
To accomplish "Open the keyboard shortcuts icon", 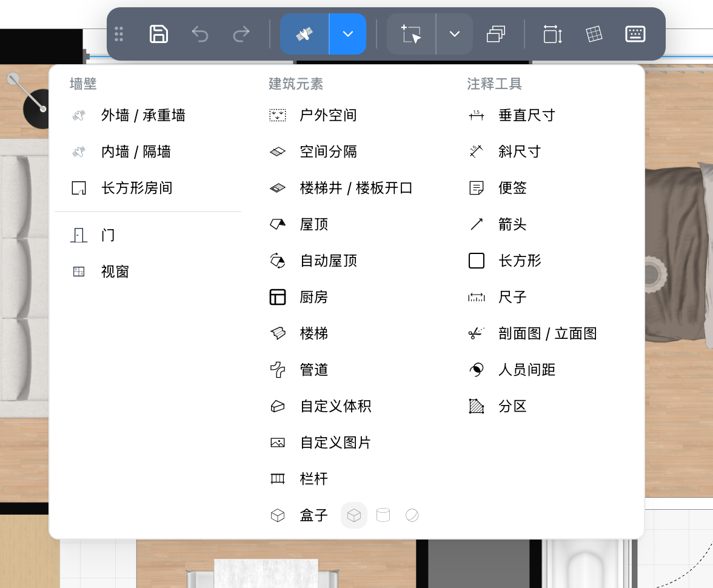I will (x=635, y=34).
